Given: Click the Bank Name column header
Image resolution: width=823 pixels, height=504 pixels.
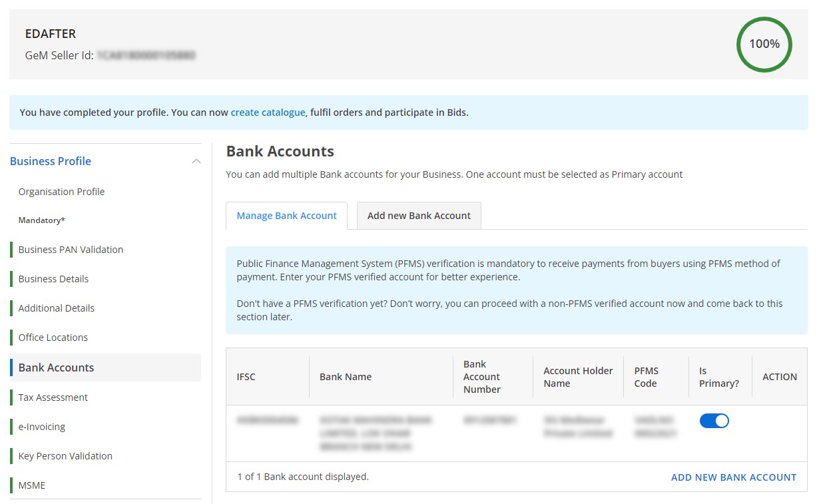Looking at the screenshot, I should (346, 377).
